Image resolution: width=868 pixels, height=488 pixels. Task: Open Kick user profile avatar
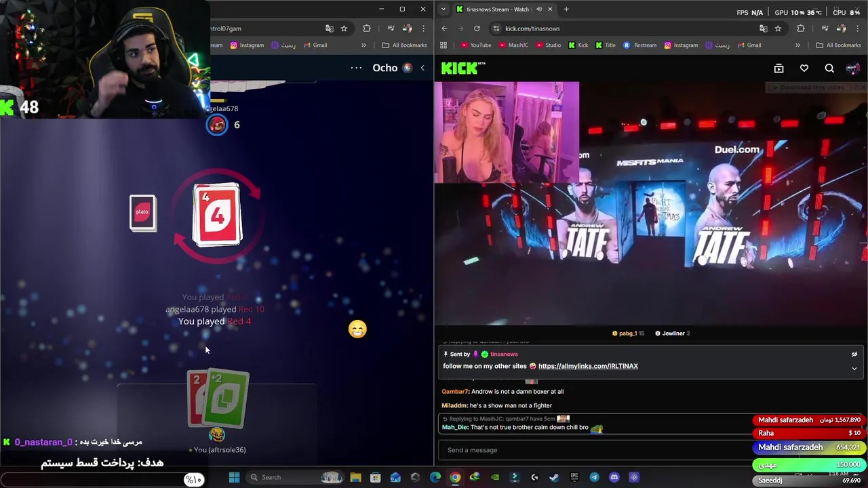pos(853,68)
